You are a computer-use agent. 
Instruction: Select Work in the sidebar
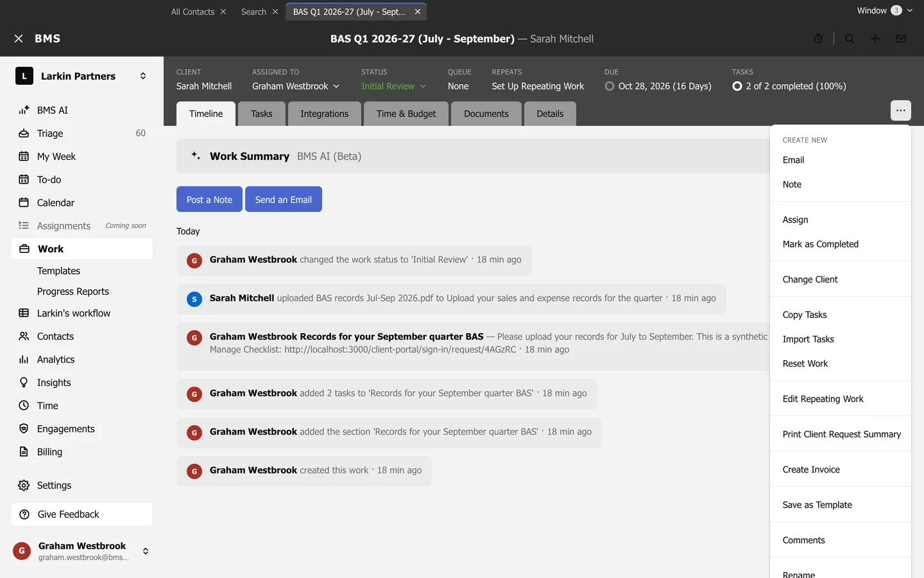tap(81, 249)
